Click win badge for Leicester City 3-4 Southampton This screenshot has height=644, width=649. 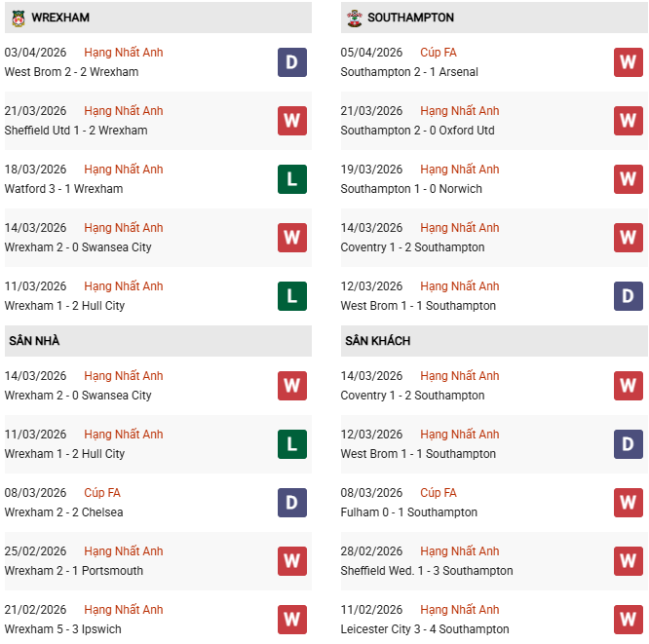click(628, 620)
